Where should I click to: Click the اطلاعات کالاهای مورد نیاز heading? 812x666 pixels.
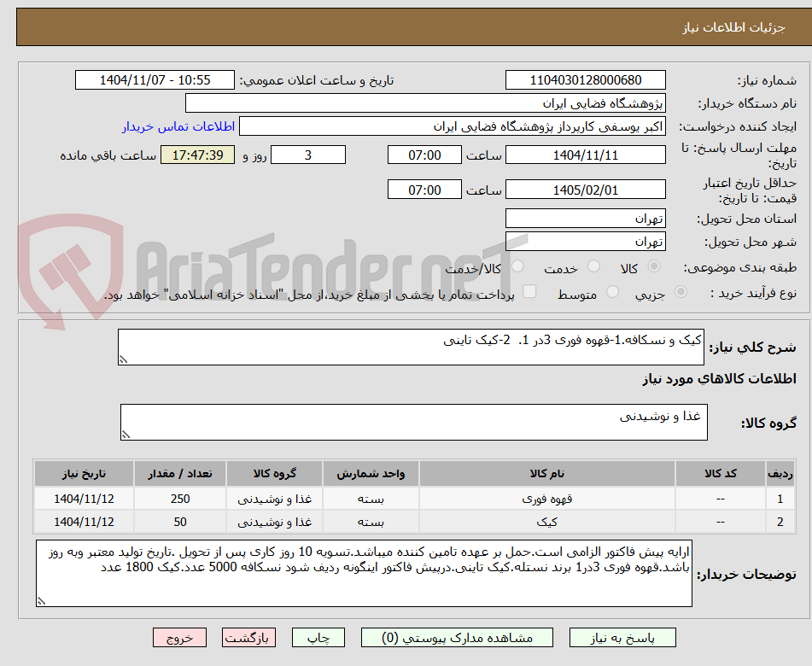coord(719,379)
